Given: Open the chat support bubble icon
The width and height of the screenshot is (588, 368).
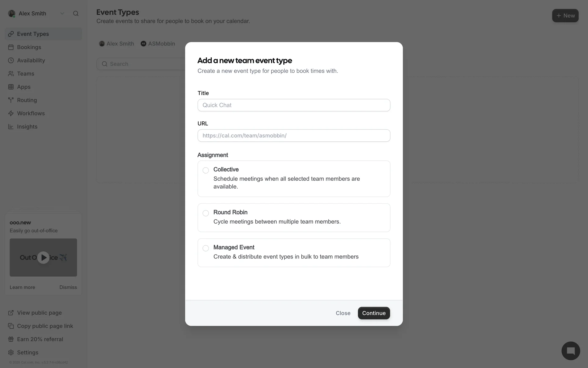Looking at the screenshot, I should [571, 351].
